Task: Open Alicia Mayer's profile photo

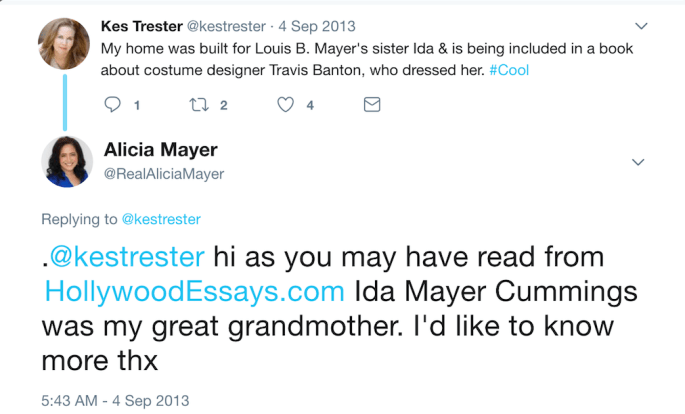Action: click(x=67, y=160)
